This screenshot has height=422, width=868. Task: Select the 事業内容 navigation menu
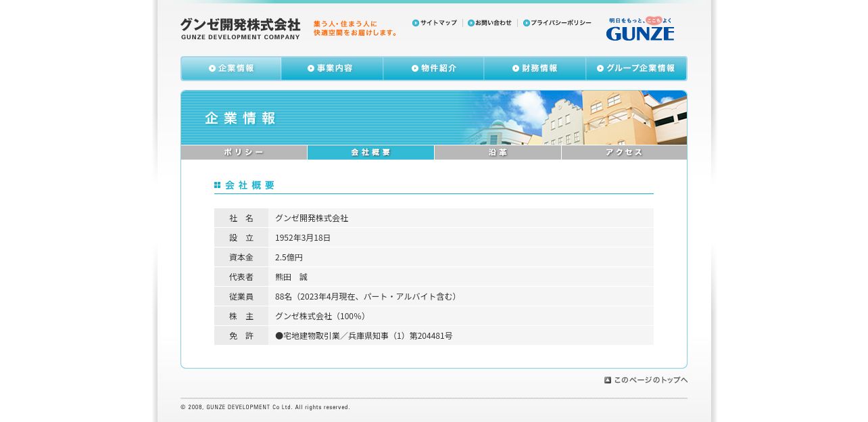[x=332, y=68]
